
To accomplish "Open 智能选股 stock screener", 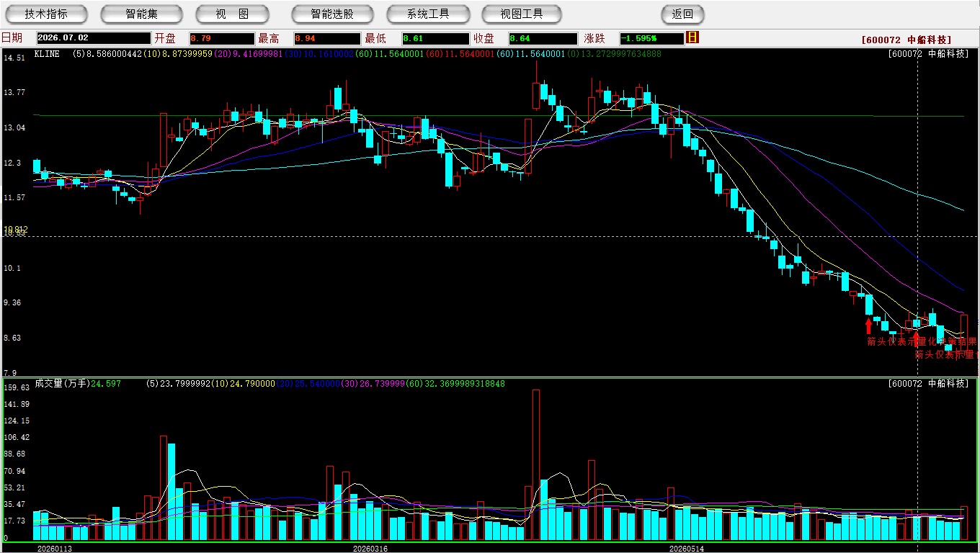I will click(x=332, y=14).
